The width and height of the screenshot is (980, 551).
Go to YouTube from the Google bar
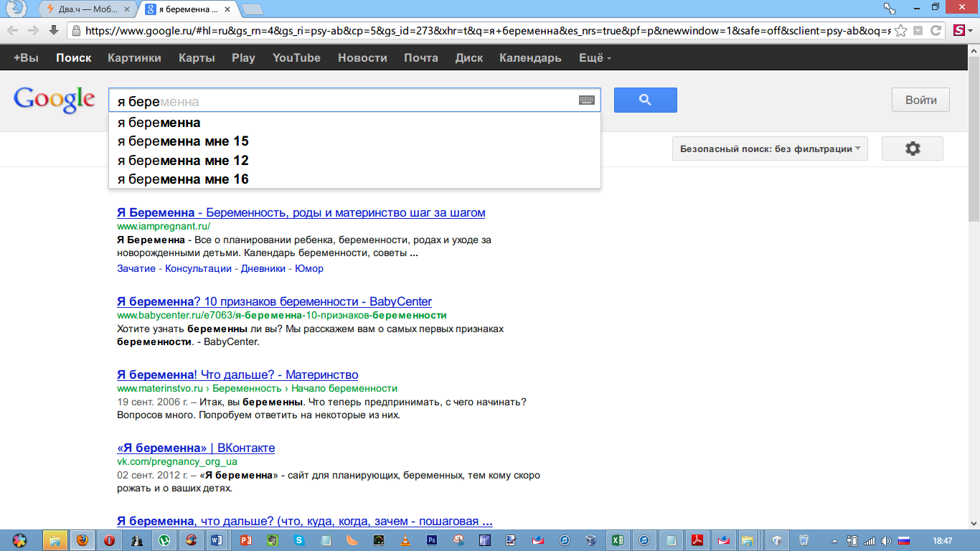pos(296,58)
